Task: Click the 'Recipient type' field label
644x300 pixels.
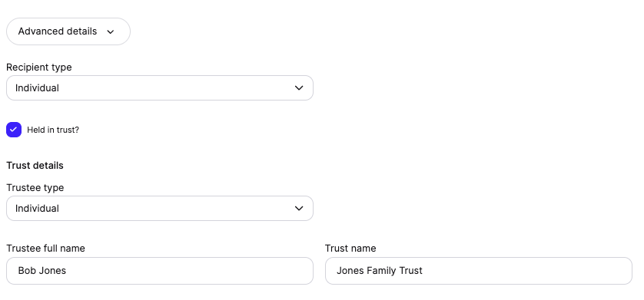Action: tap(39, 68)
